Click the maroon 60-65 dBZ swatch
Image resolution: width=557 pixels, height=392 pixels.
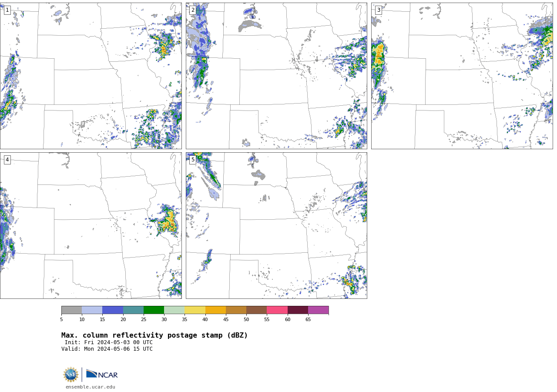pyautogui.click(x=298, y=310)
